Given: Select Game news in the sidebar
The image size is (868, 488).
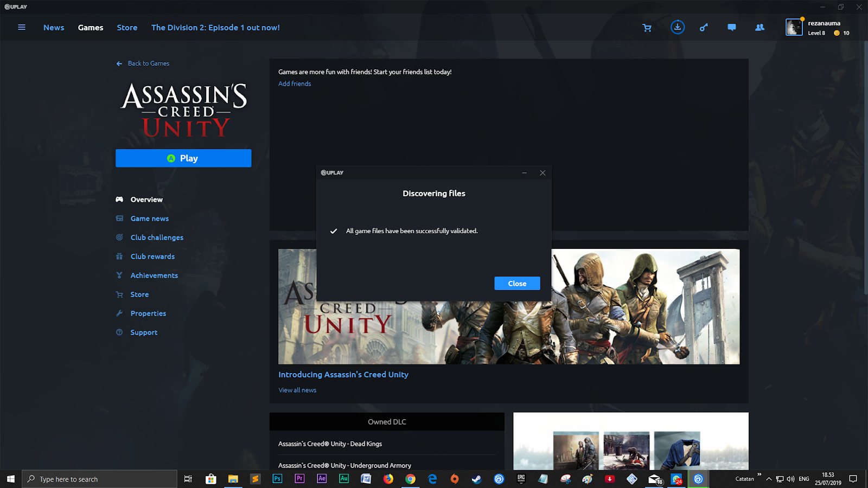Looking at the screenshot, I should click(150, 219).
